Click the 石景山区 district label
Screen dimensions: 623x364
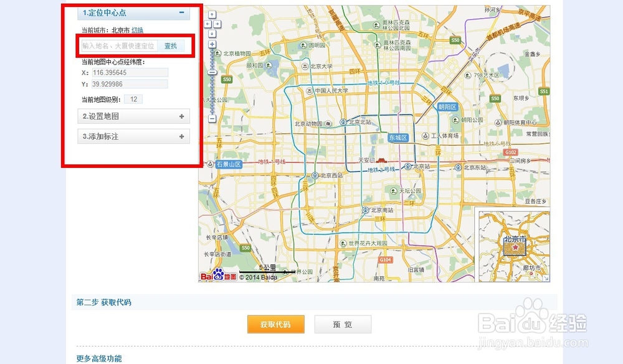(229, 164)
